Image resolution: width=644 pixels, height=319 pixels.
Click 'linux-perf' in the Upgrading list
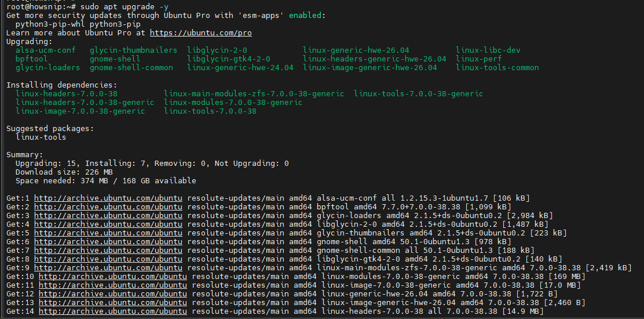tap(479, 59)
